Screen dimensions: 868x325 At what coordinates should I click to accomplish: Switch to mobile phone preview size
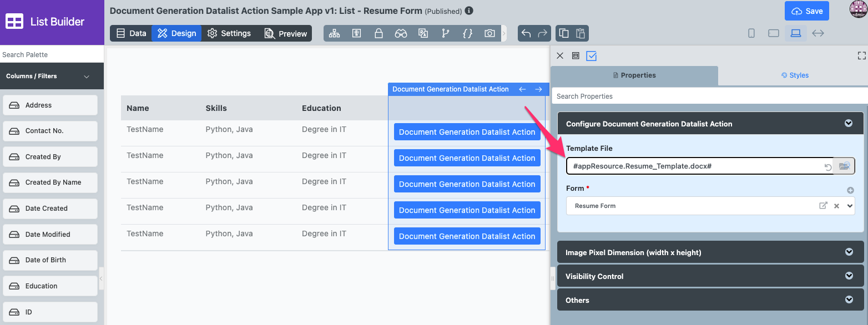coord(751,33)
